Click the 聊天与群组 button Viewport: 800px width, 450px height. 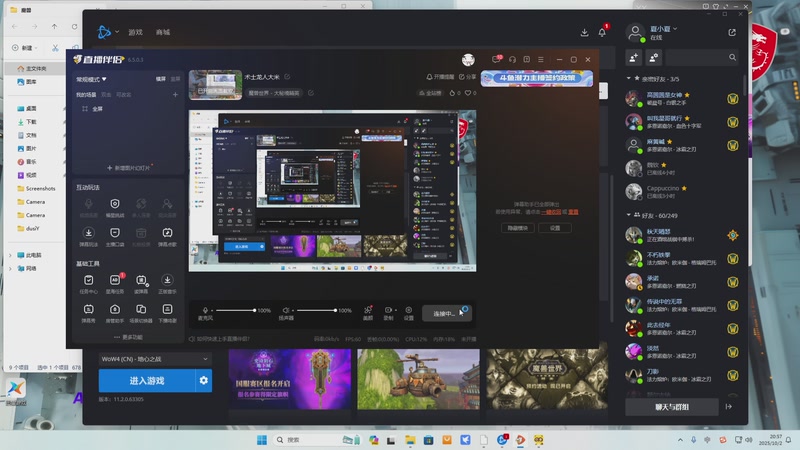[672, 407]
